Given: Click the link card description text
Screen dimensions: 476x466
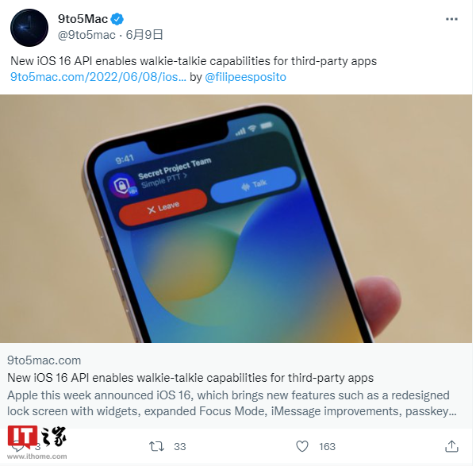Looking at the screenshot, I should click(232, 403).
